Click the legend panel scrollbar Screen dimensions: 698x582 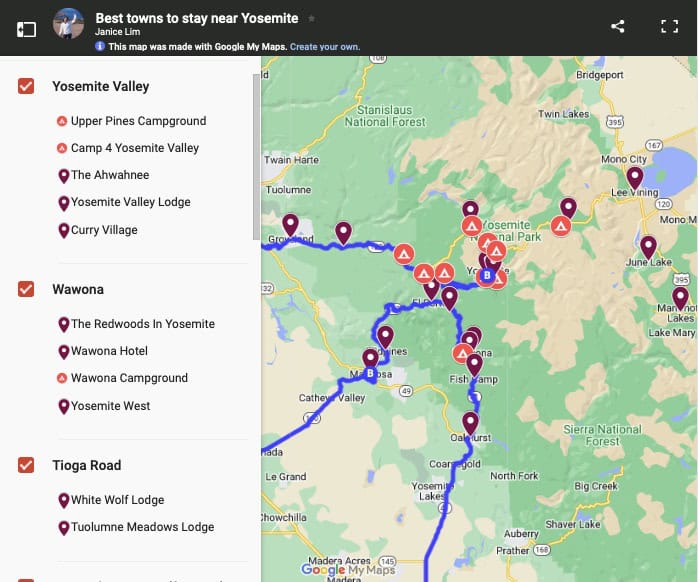(x=256, y=157)
